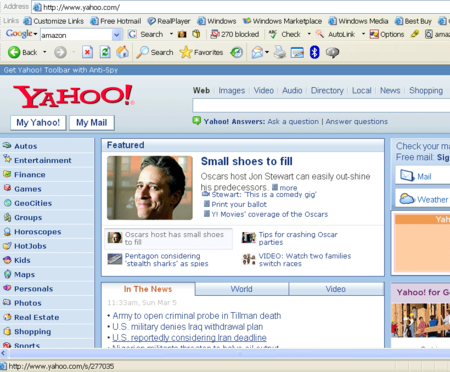Viewport: 450px width, 372px height.
Task: Select the Directory search category
Action: pyautogui.click(x=327, y=91)
